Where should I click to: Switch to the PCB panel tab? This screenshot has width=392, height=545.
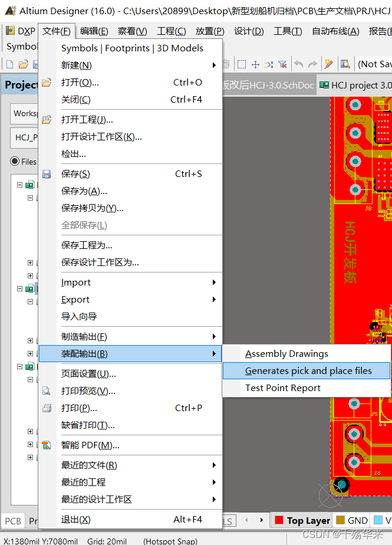13,521
